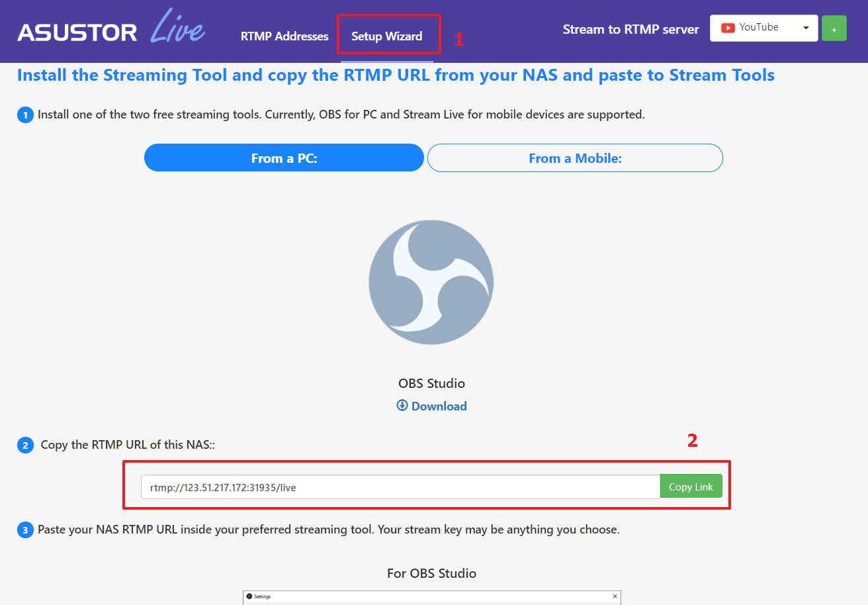Click the OBS Settings screenshot thumbnail
Image resolution: width=868 pixels, height=605 pixels.
(x=431, y=598)
